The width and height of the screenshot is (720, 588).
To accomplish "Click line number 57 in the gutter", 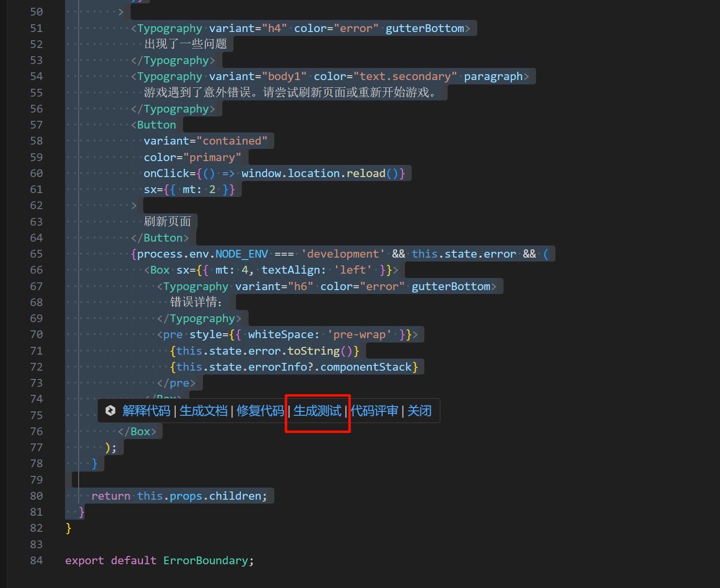I will [x=36, y=125].
